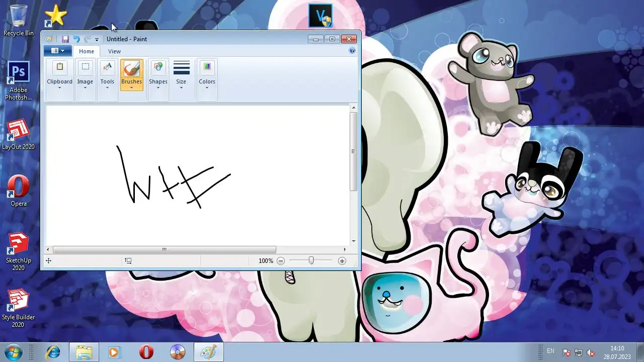Open Windows Explorer folder taskbar icon
Image resolution: width=644 pixels, height=362 pixels.
pyautogui.click(x=84, y=352)
